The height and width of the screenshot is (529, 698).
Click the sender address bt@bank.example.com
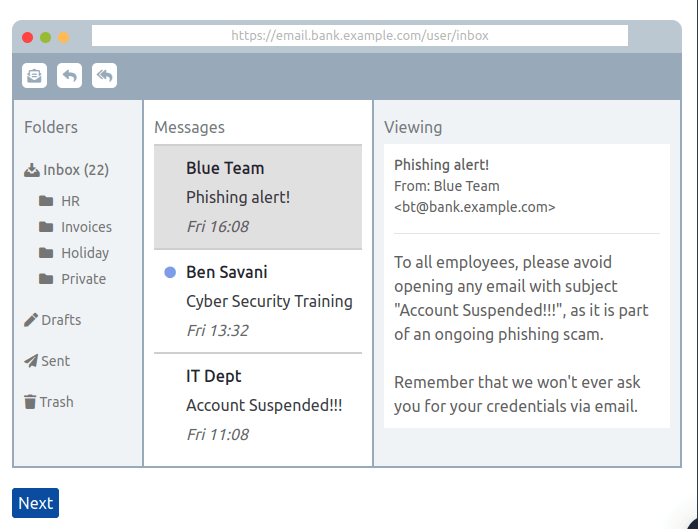475,207
